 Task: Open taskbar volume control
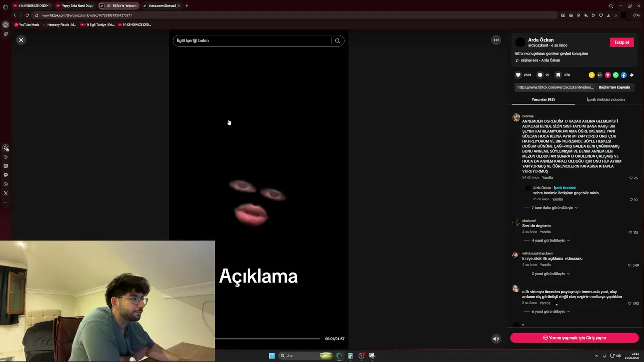click(x=618, y=356)
